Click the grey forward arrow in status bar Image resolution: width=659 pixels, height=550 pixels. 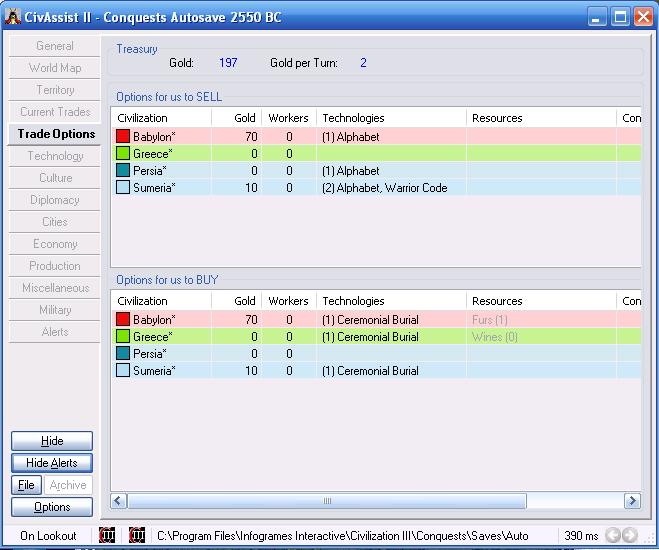tap(629, 535)
